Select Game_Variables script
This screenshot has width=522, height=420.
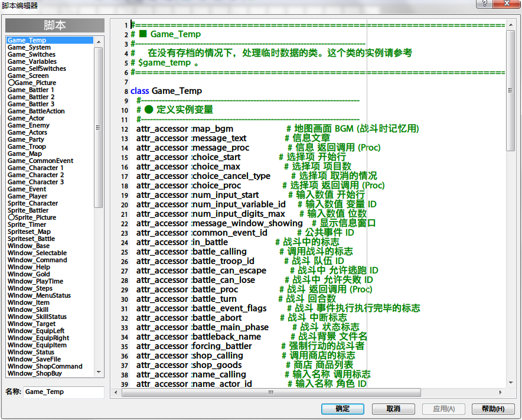(x=32, y=61)
